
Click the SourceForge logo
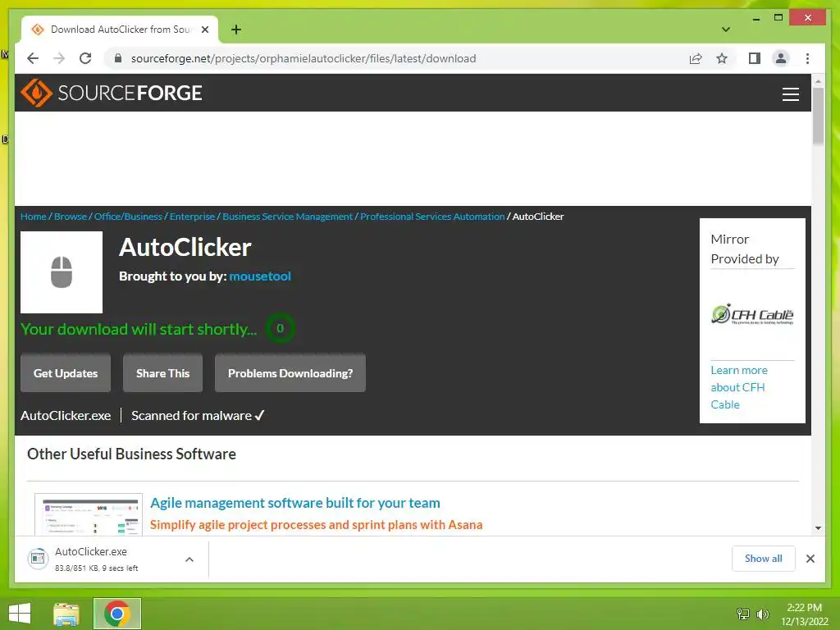(x=112, y=93)
